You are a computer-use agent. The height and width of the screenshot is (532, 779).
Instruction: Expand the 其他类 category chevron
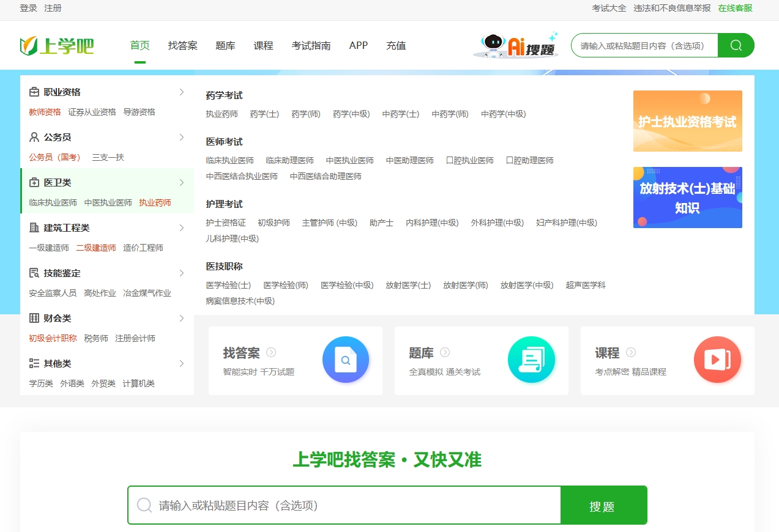point(182,363)
